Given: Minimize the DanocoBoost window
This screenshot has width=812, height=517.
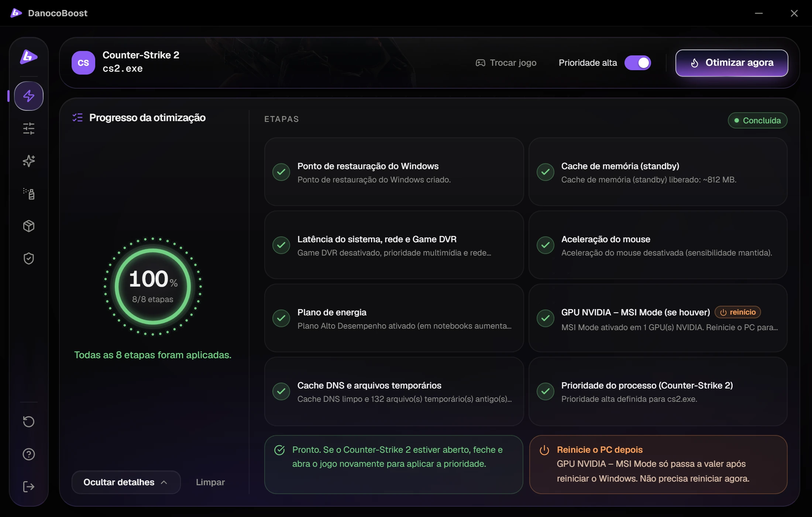Looking at the screenshot, I should click(759, 13).
